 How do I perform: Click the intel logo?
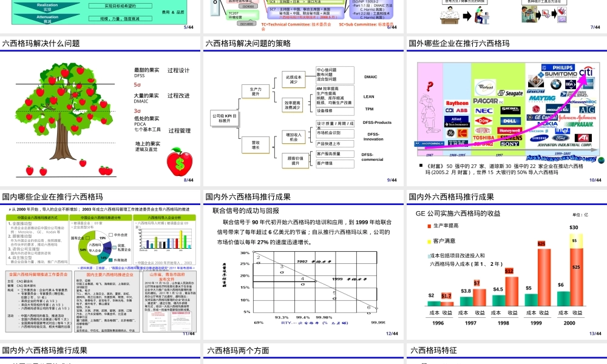point(562,130)
